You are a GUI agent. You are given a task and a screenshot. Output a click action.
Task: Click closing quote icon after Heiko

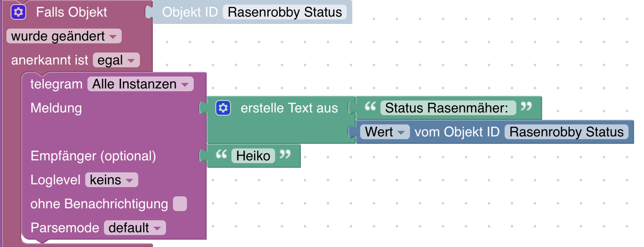[285, 156]
